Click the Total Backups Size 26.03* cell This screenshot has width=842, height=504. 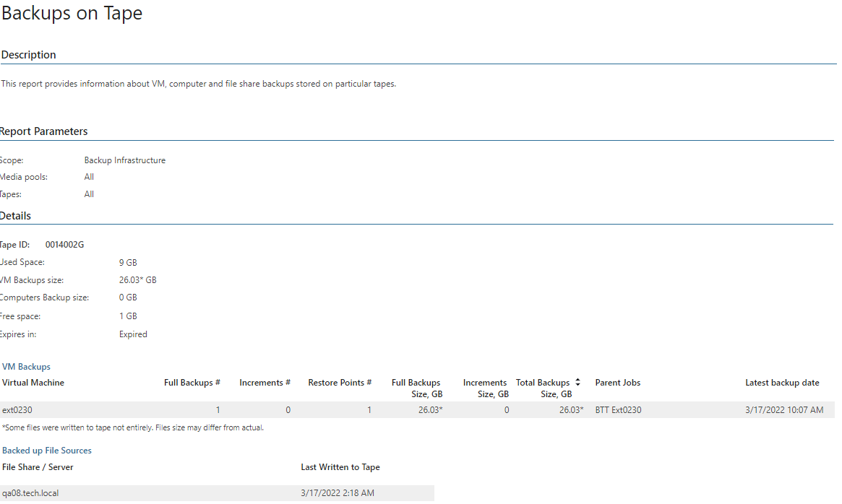point(572,410)
